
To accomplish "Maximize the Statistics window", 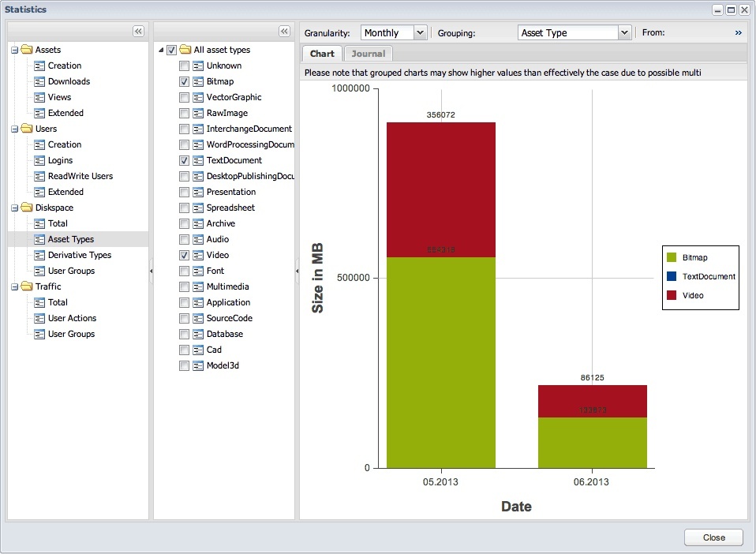I will coord(731,9).
